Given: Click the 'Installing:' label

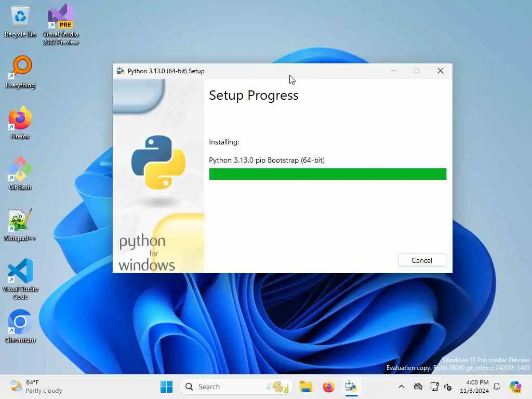Looking at the screenshot, I should pyautogui.click(x=224, y=142).
